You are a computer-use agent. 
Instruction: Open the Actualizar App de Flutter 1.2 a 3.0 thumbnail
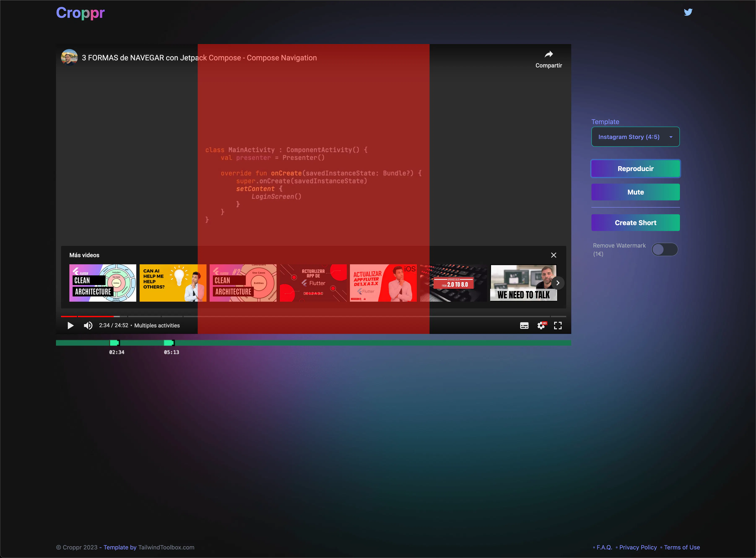(313, 283)
